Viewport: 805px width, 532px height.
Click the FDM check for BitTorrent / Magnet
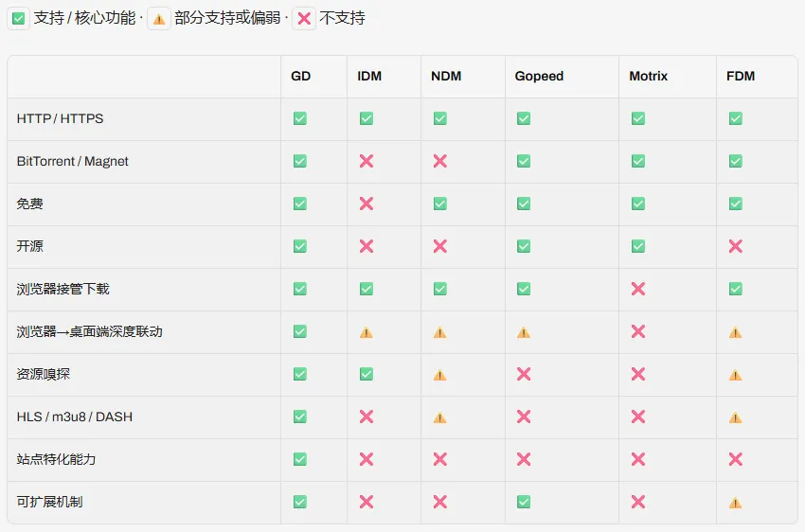coord(736,161)
